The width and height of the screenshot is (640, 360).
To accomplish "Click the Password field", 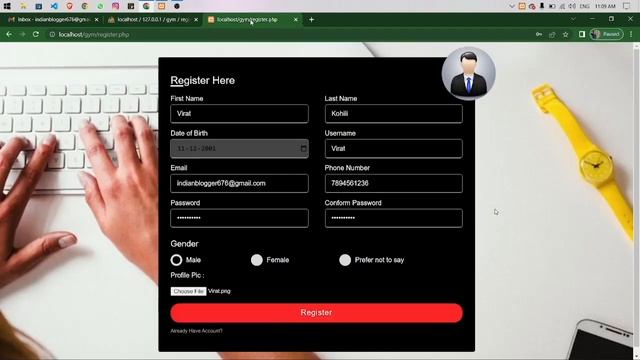I will pyautogui.click(x=239, y=218).
